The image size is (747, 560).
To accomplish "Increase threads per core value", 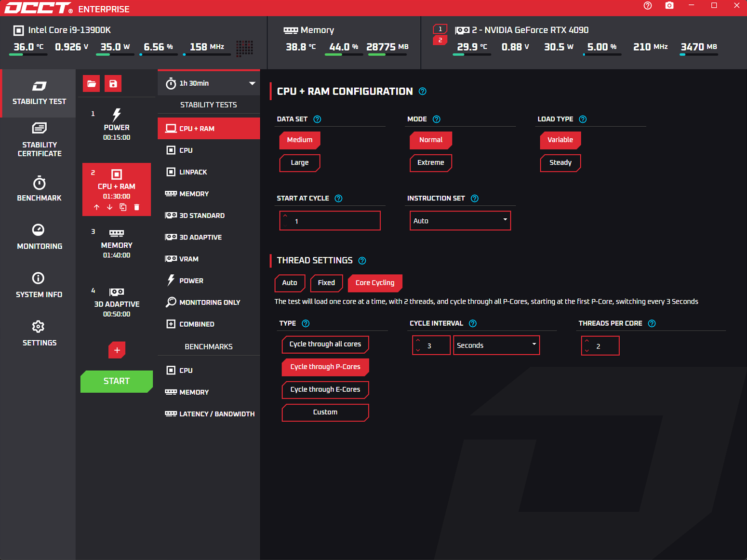I will pyautogui.click(x=587, y=341).
